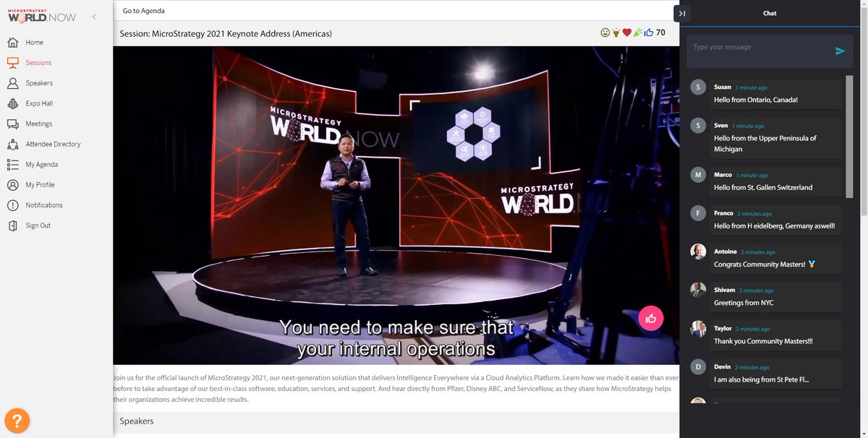Click the message 'Greetings from NYC'
The image size is (868, 438).
coord(744,303)
